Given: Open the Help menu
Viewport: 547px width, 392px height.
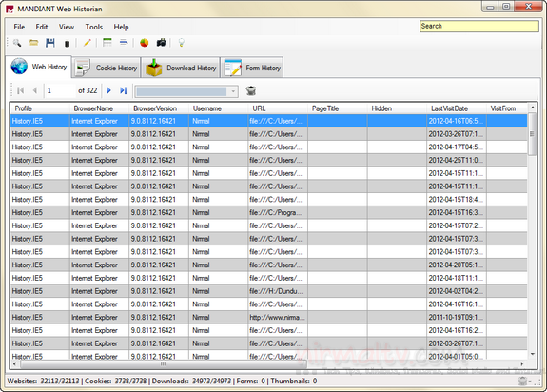Looking at the screenshot, I should 121,27.
